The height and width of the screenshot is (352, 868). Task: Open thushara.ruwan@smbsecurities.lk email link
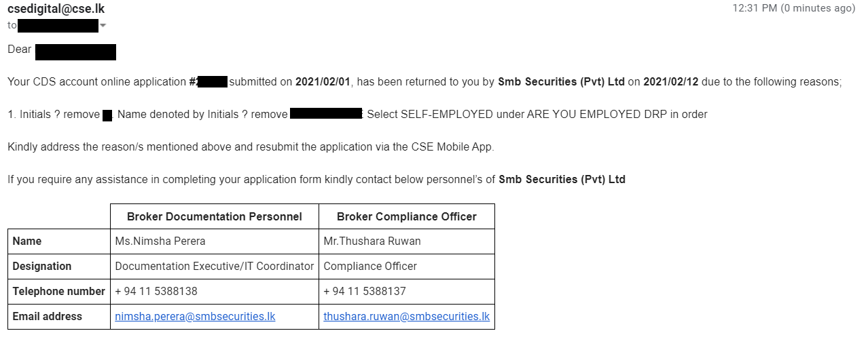tap(406, 317)
